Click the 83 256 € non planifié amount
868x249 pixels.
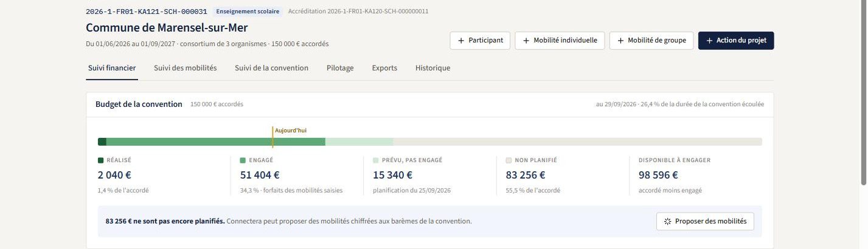pos(526,175)
